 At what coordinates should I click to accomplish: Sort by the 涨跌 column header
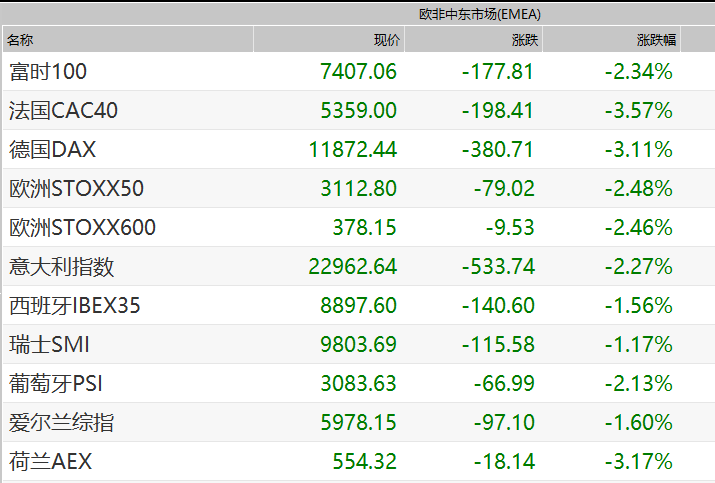coord(524,40)
